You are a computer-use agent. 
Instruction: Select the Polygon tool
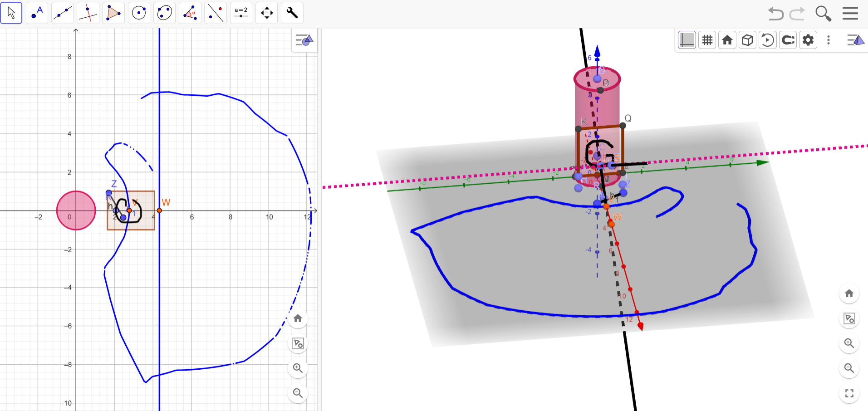click(x=113, y=13)
